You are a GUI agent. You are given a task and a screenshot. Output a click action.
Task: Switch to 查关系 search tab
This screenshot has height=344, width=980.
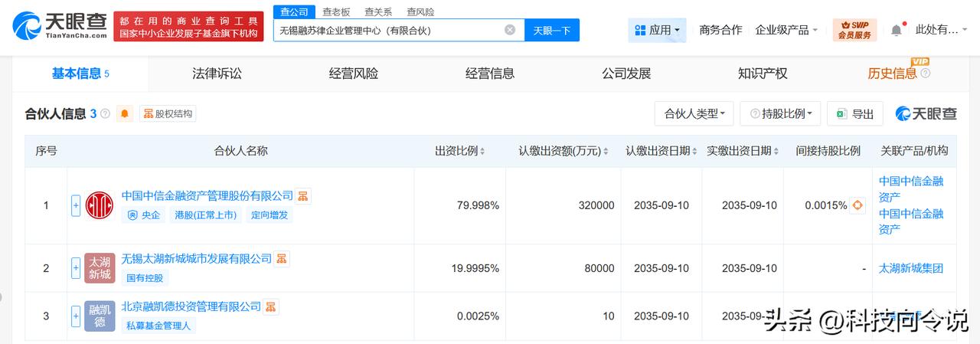tap(378, 11)
